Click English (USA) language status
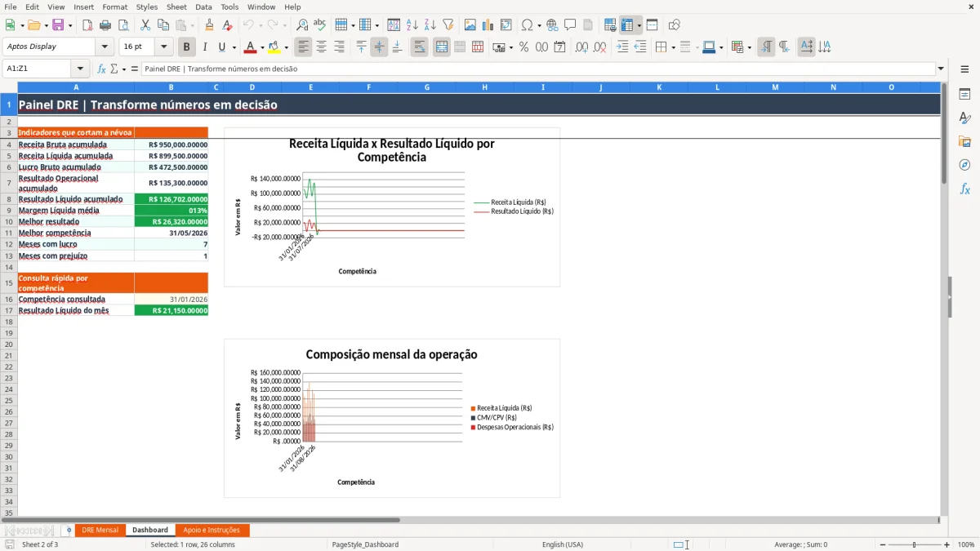The image size is (980, 551). [563, 544]
